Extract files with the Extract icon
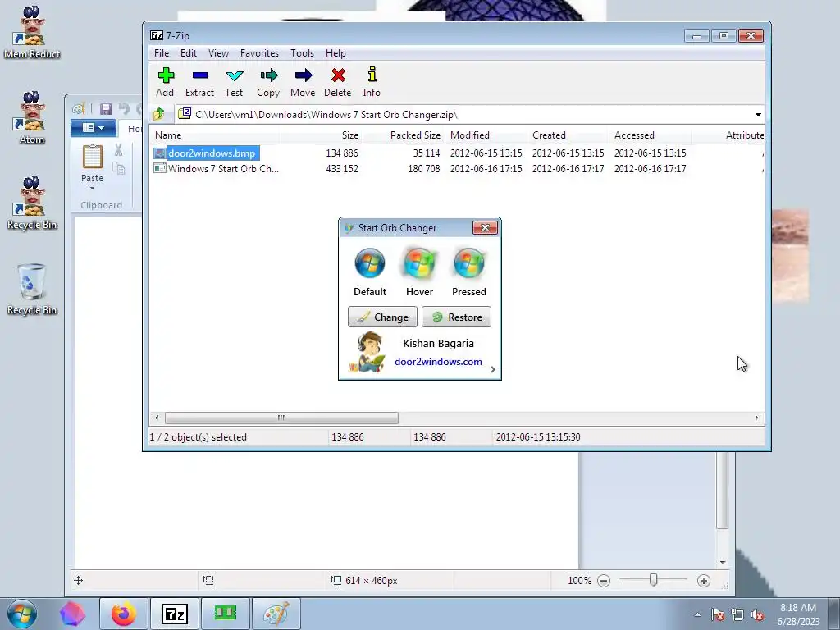840x630 pixels. click(200, 82)
